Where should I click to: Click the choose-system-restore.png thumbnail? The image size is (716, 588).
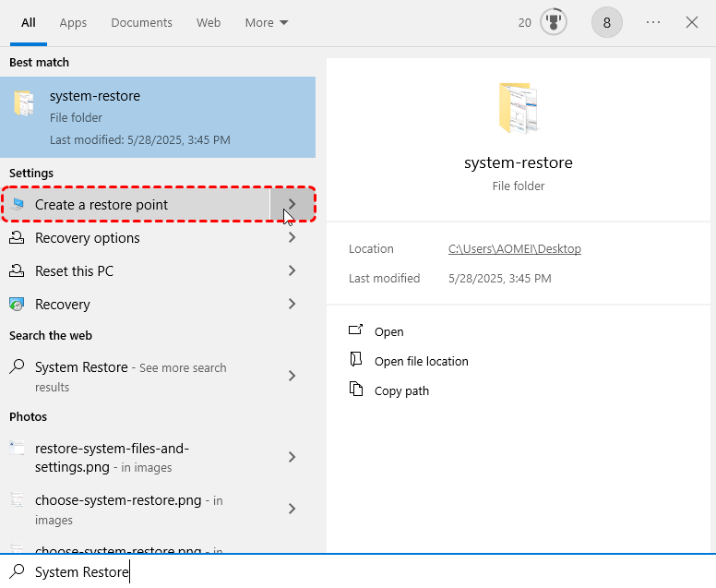(17, 499)
